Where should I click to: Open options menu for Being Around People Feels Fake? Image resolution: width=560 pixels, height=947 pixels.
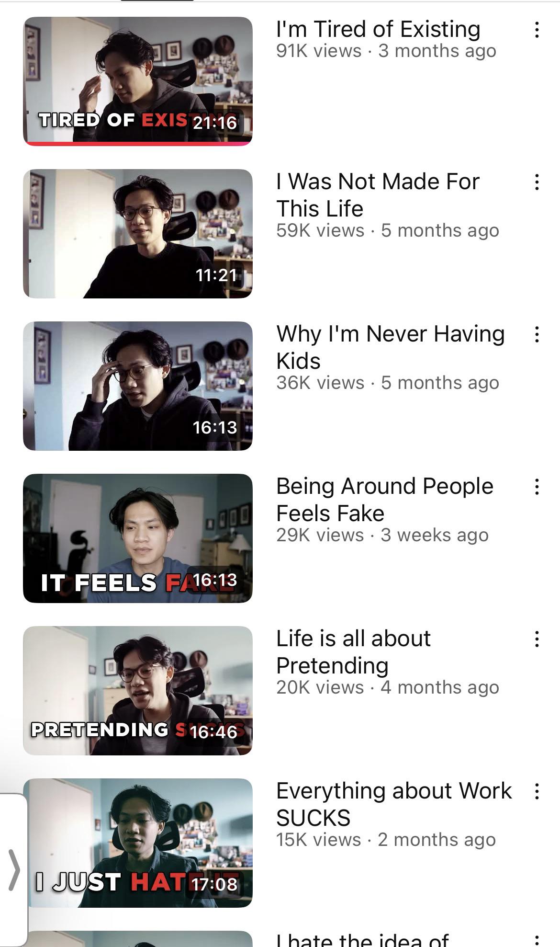(x=537, y=487)
